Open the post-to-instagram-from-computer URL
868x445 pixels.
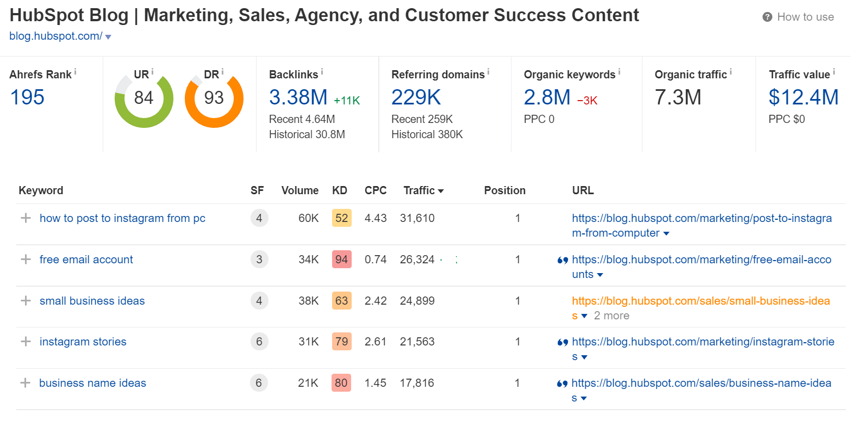coord(702,225)
